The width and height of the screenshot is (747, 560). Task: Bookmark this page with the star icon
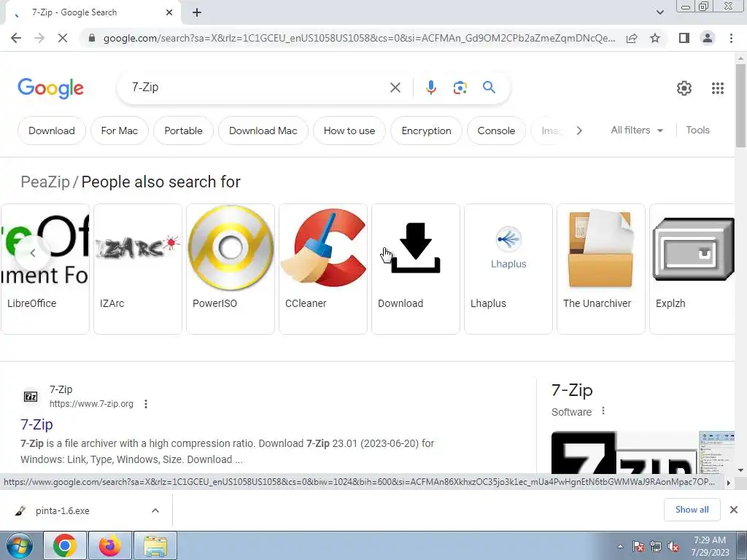click(655, 38)
